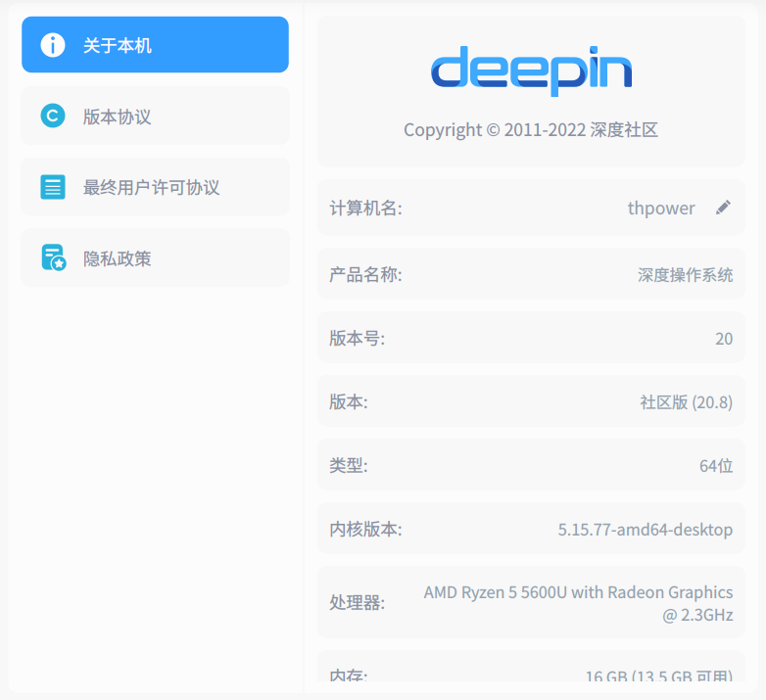
Task: Open the 隐私政策 page
Action: pos(156,257)
